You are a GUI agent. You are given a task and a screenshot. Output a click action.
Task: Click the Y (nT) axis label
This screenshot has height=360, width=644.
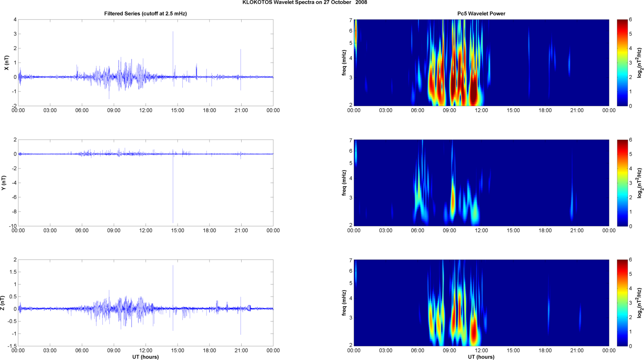click(x=4, y=183)
